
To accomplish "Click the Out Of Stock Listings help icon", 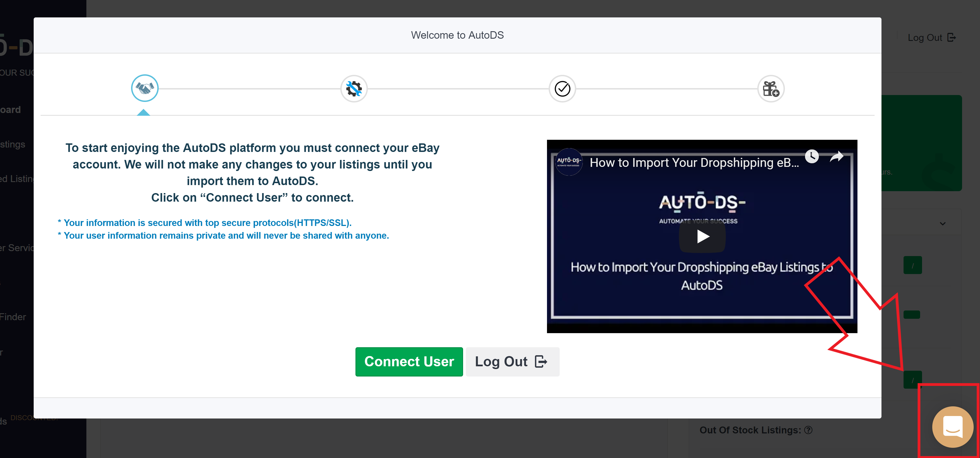I will [808, 430].
